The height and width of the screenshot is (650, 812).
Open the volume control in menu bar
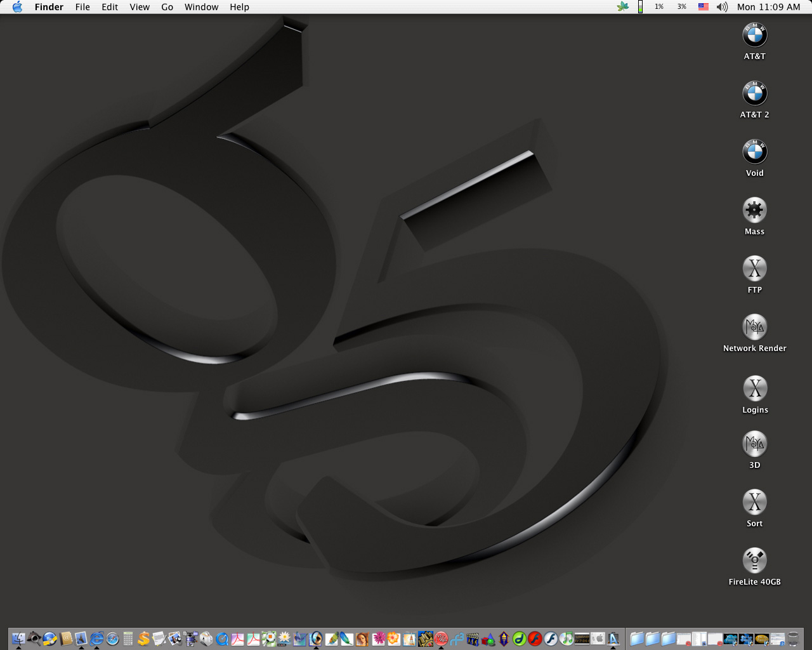[722, 7]
